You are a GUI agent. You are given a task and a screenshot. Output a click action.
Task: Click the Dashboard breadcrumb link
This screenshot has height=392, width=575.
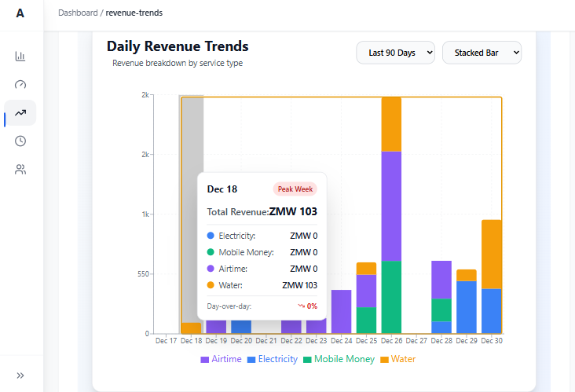78,13
